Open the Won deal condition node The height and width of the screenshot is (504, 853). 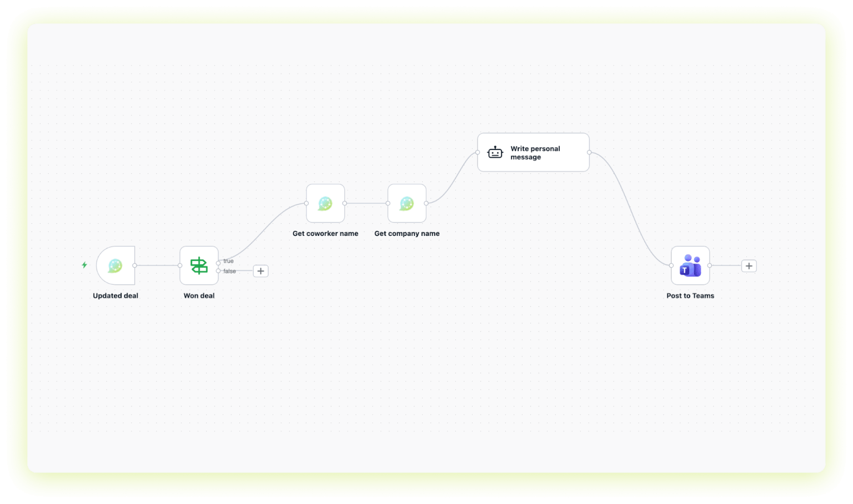199,266
